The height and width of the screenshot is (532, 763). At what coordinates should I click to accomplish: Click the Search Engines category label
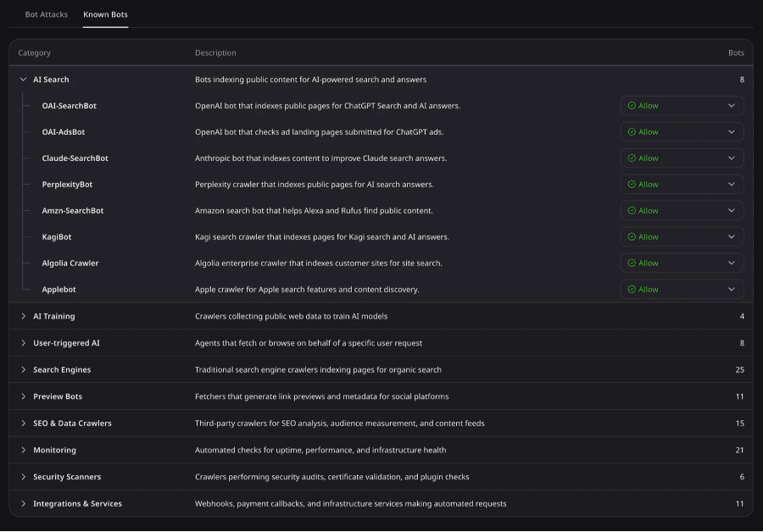coord(62,369)
